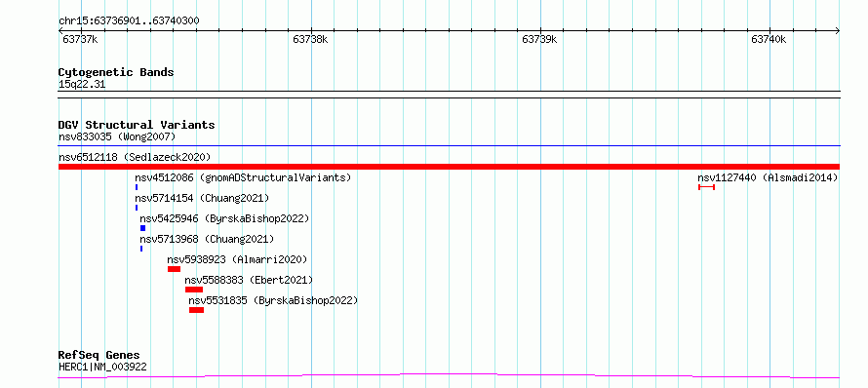
Task: Select red bar under nsv5938923
Action: 174,269
